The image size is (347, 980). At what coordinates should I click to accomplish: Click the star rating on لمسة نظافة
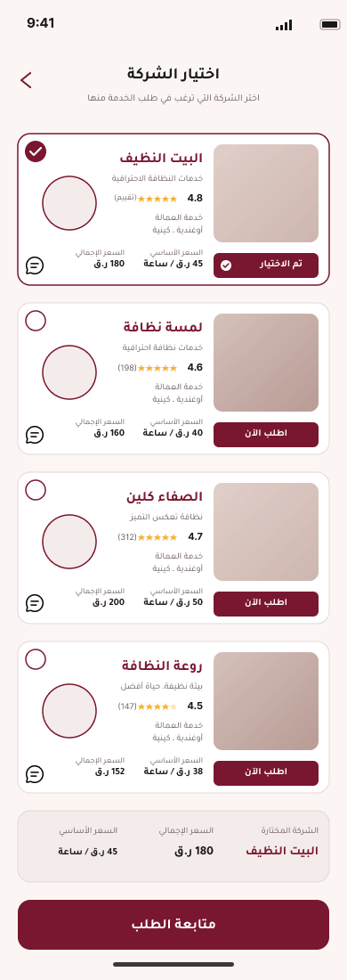click(x=157, y=368)
